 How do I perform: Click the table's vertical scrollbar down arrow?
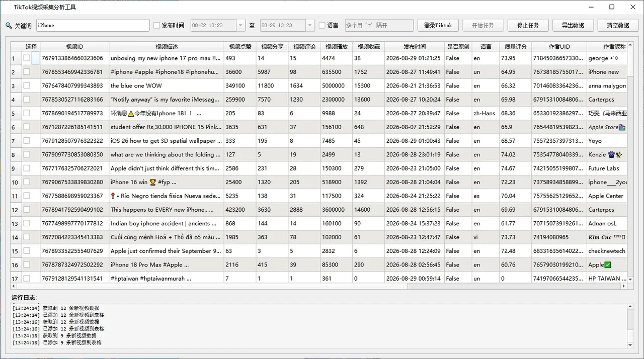point(630,279)
